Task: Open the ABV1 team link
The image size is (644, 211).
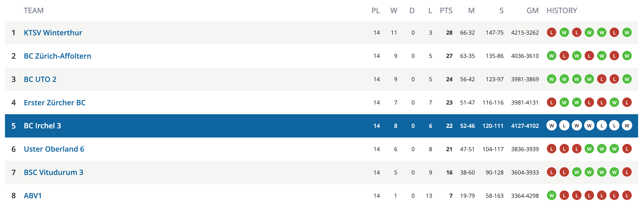Action: (33, 196)
